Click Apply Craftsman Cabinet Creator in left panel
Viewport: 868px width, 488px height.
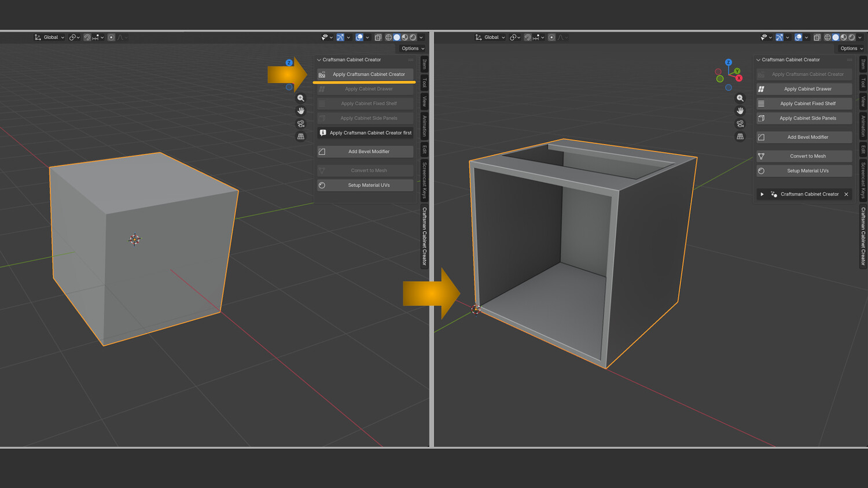365,75
